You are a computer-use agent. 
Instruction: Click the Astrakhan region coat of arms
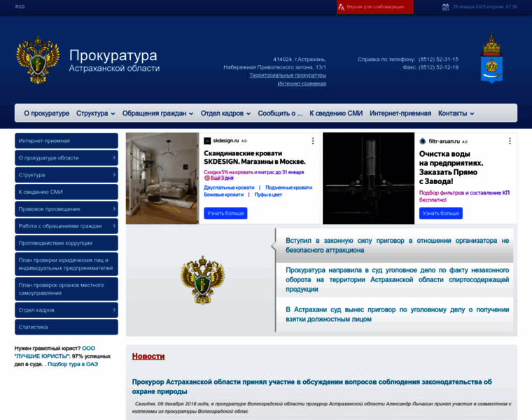[491, 58]
